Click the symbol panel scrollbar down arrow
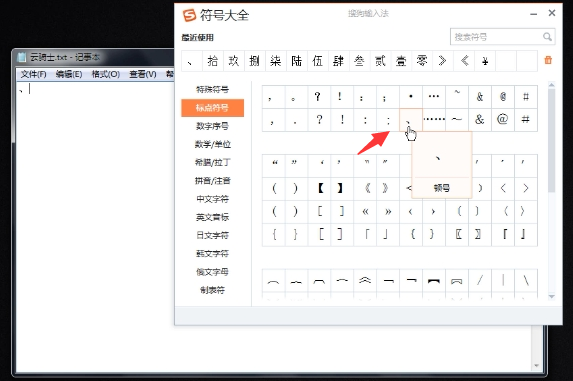This screenshot has height=381, width=573. [551, 297]
